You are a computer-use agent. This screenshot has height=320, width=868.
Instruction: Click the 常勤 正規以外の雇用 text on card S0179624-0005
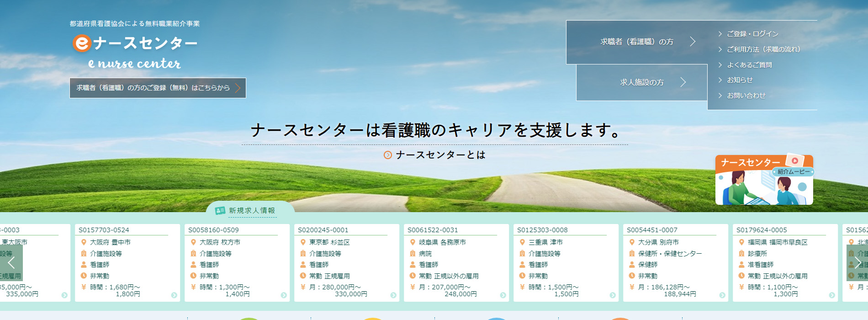778,276
